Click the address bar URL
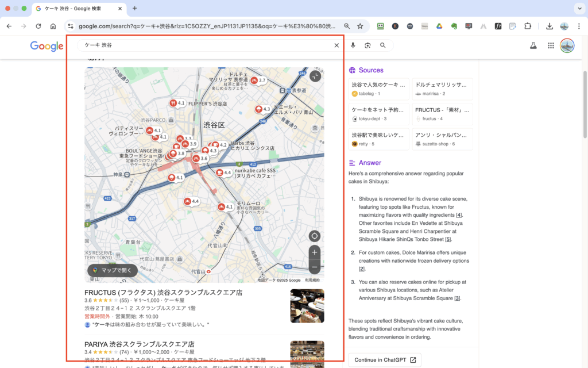This screenshot has height=368, width=588. coord(207,26)
